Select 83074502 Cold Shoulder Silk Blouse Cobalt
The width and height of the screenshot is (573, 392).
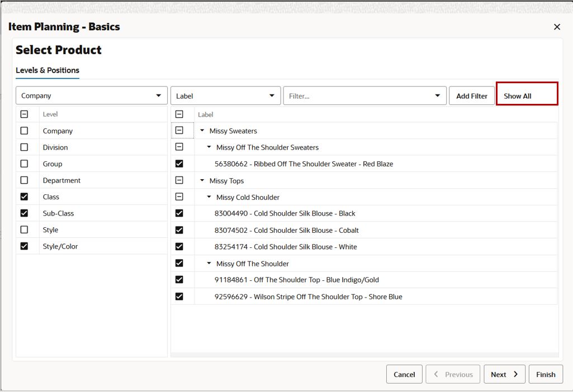(286, 230)
